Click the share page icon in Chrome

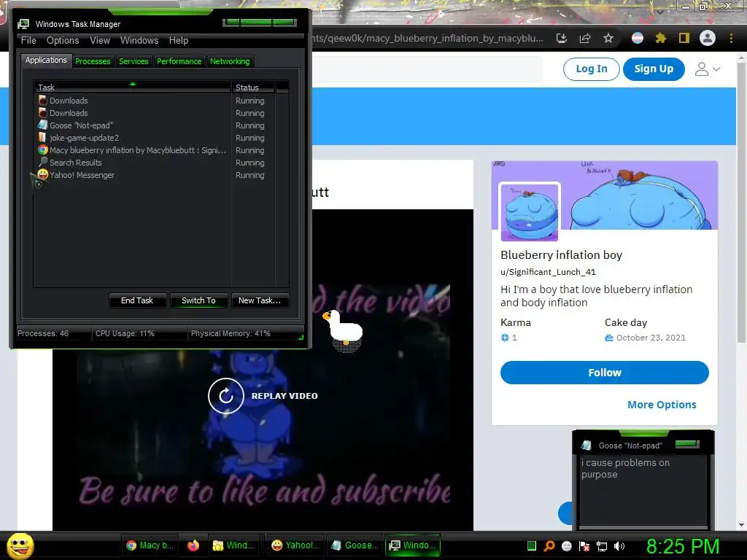click(585, 38)
